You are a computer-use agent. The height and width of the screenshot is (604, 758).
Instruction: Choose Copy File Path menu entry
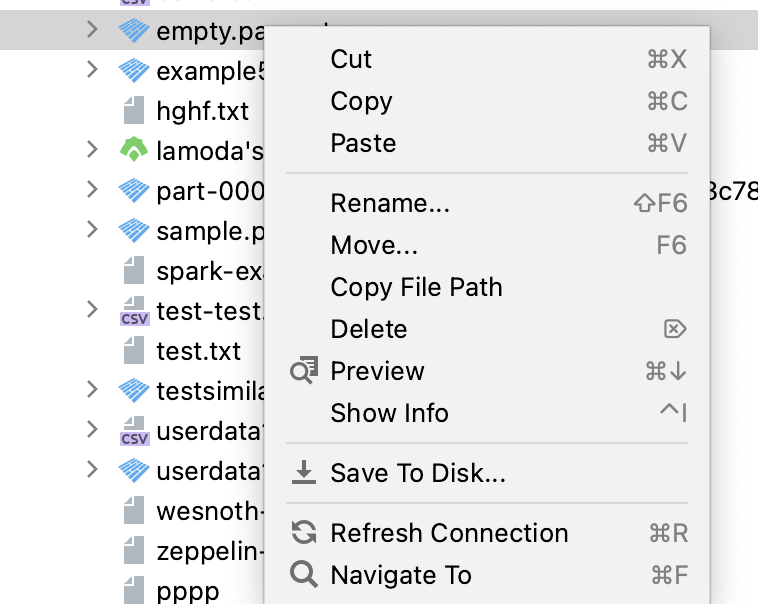(x=416, y=287)
